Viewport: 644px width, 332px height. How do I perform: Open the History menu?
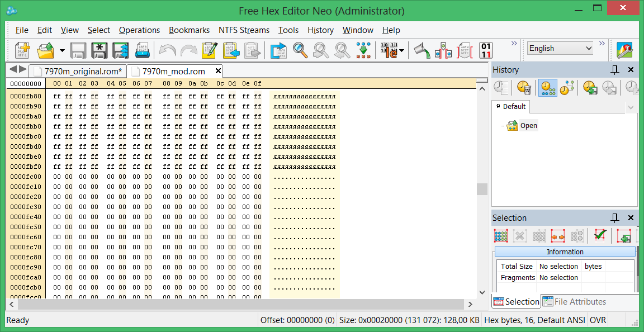tap(320, 30)
